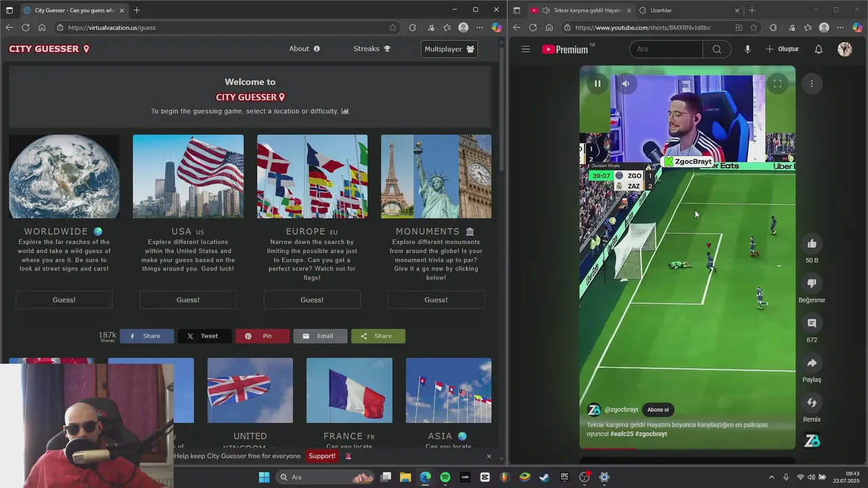Open the YouTube hamburger guide menu
This screenshot has height=488, width=868.
526,49
